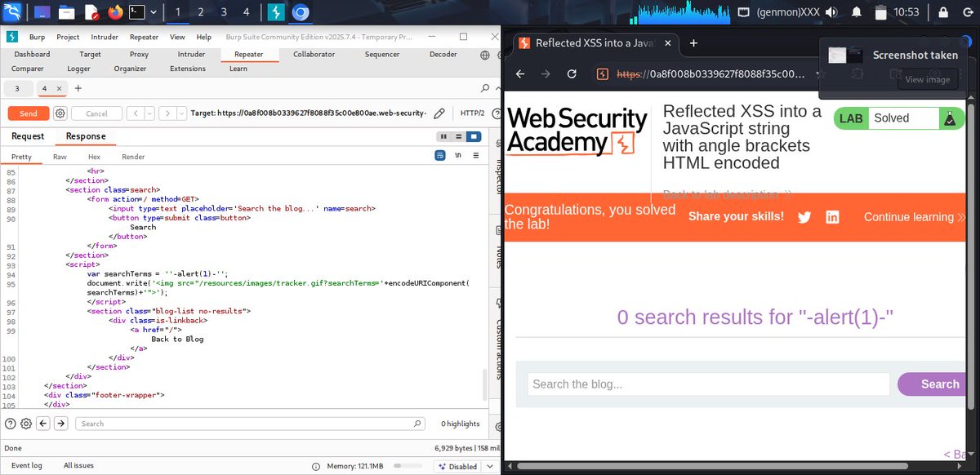
Task: Open the Kali applications menu icon
Action: [x=12, y=12]
